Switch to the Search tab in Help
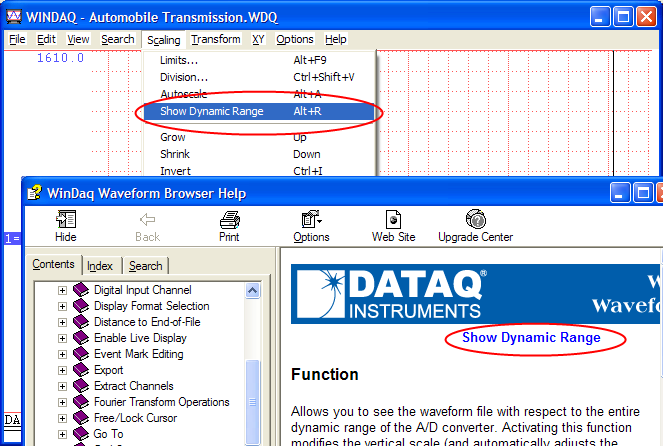Viewport: 663px width, 446px height. [145, 266]
